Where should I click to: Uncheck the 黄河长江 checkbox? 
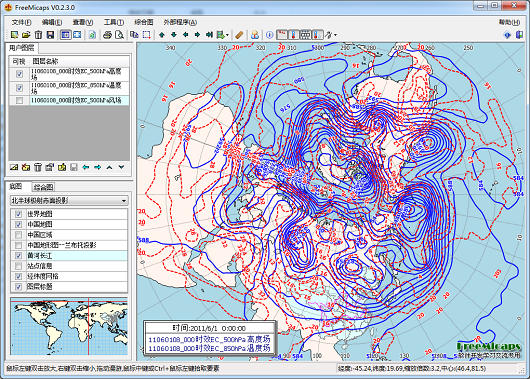19,256
